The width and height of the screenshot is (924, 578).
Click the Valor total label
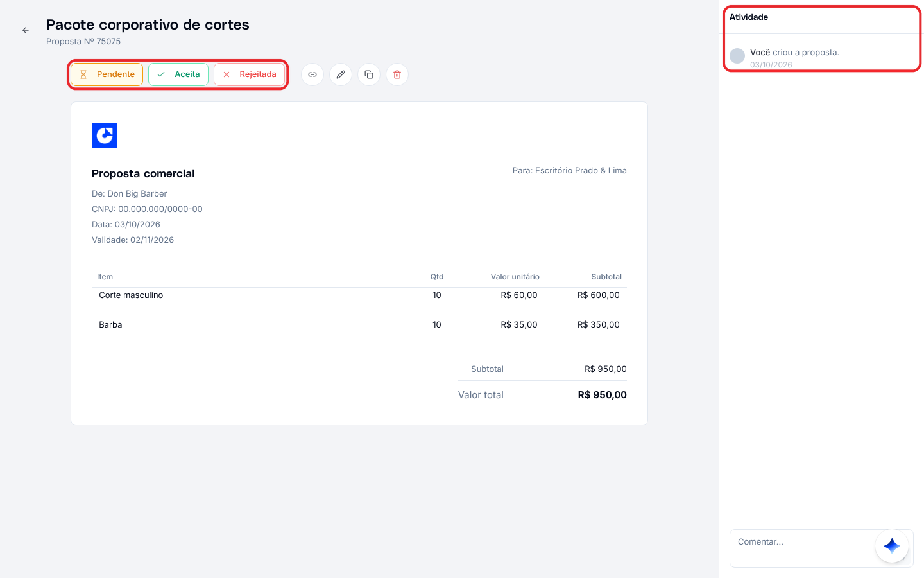[x=481, y=395]
